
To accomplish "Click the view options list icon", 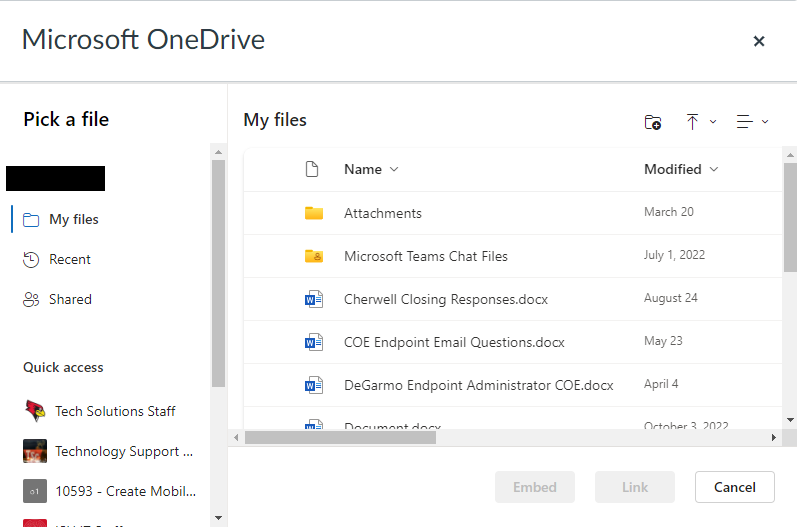I will (x=745, y=121).
